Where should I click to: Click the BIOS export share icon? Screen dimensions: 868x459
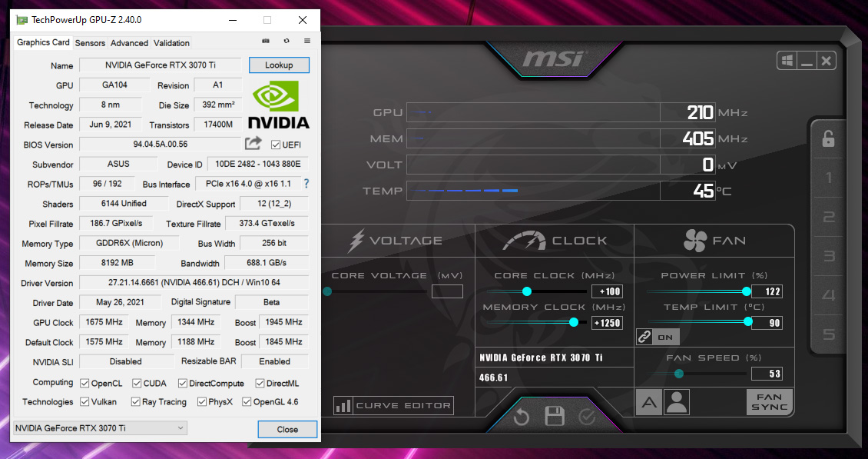tap(253, 144)
